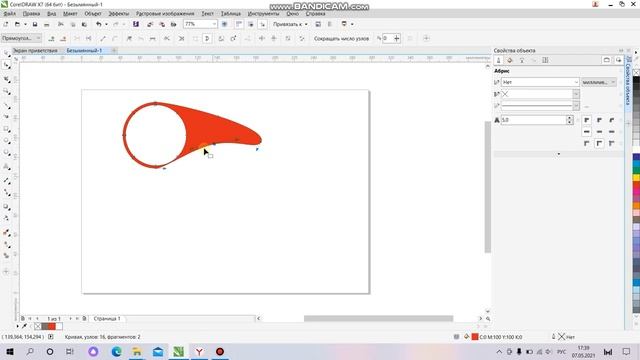Select the Crop tool in the toolbox
Screen dimensions: 640x360
pos(7,79)
